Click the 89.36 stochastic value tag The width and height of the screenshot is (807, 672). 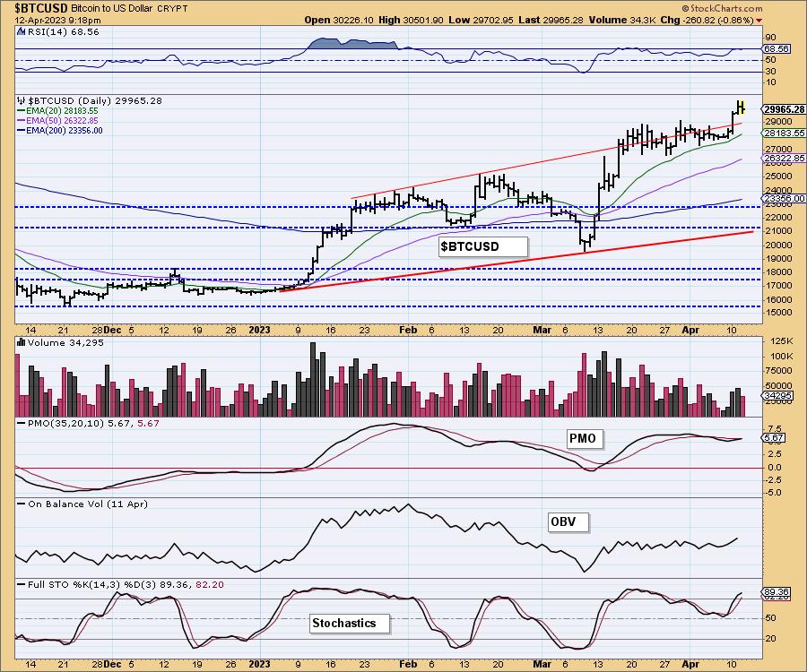pyautogui.click(x=777, y=592)
